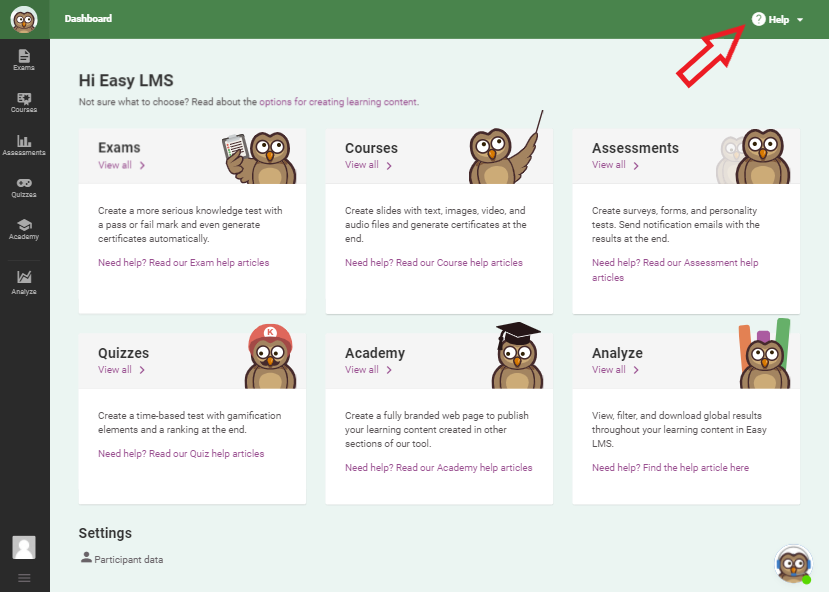829x592 pixels.
Task: Click the chevron beside Analyze View all
Action: (x=636, y=370)
